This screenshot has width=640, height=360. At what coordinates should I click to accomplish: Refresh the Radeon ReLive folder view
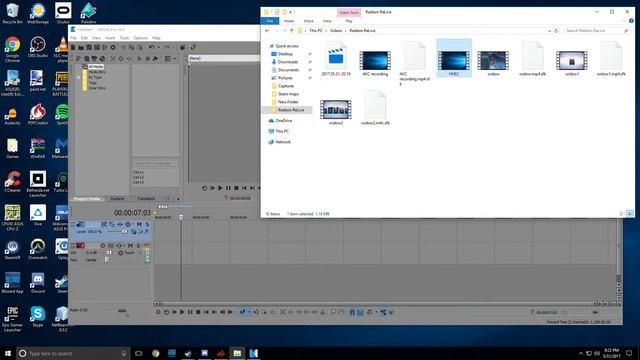pos(556,31)
